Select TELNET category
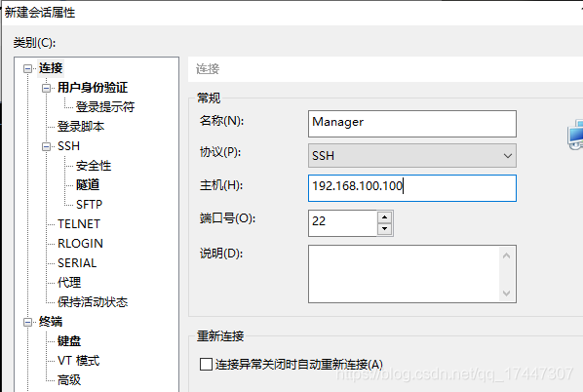The height and width of the screenshot is (392, 583). [79, 224]
